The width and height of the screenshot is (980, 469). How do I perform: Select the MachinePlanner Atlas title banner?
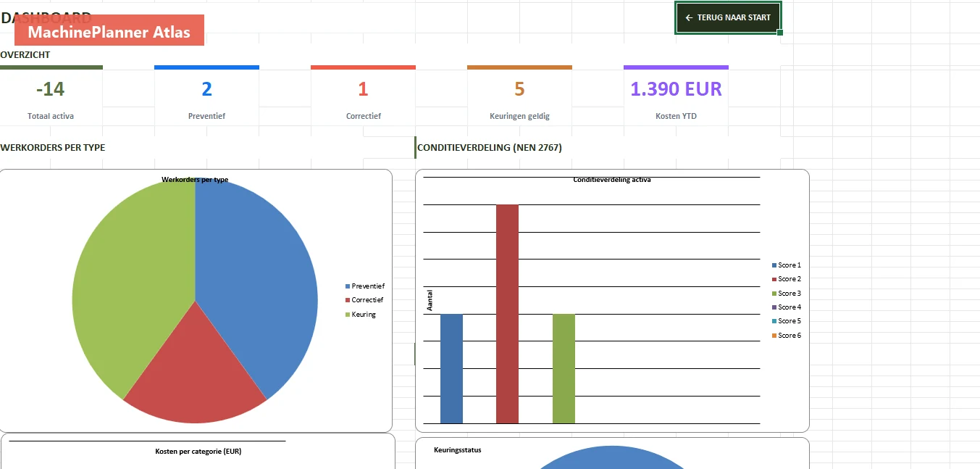109,32
